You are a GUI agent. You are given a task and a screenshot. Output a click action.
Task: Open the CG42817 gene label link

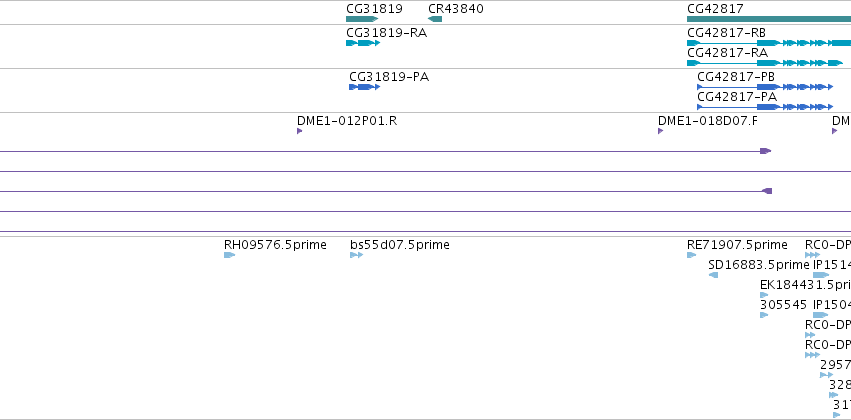[x=715, y=9]
